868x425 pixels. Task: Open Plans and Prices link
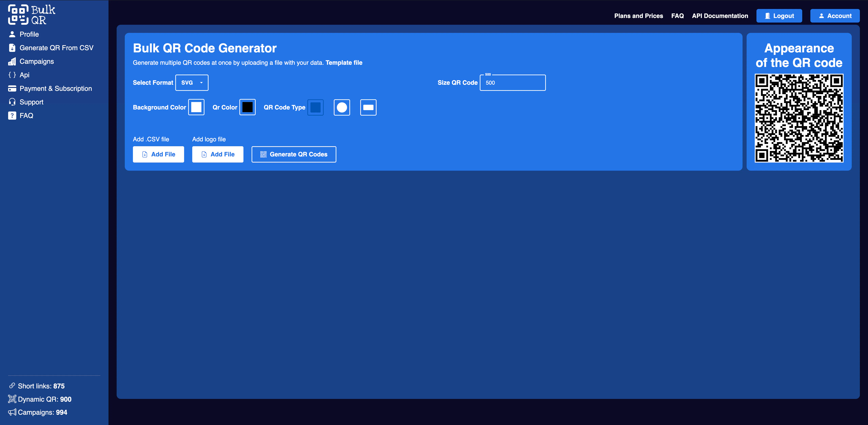click(638, 16)
